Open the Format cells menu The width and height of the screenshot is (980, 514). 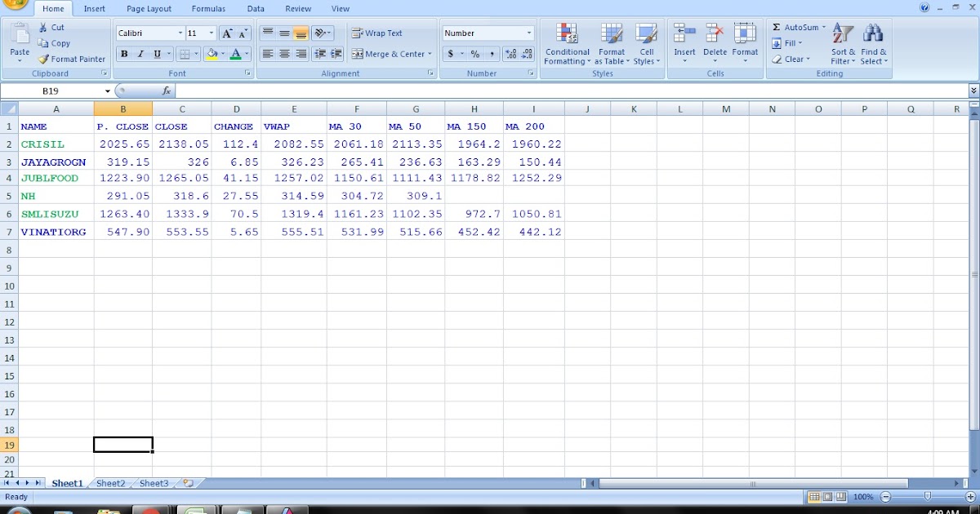tap(745, 44)
